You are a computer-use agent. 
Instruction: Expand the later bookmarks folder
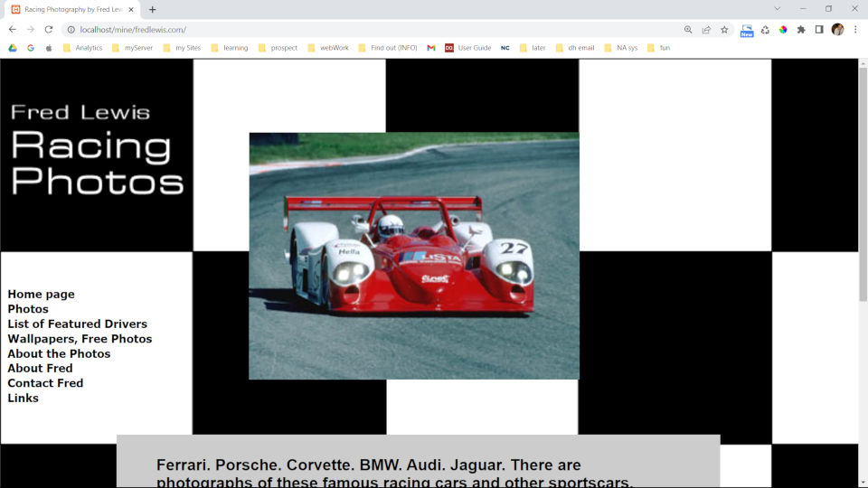click(x=533, y=48)
